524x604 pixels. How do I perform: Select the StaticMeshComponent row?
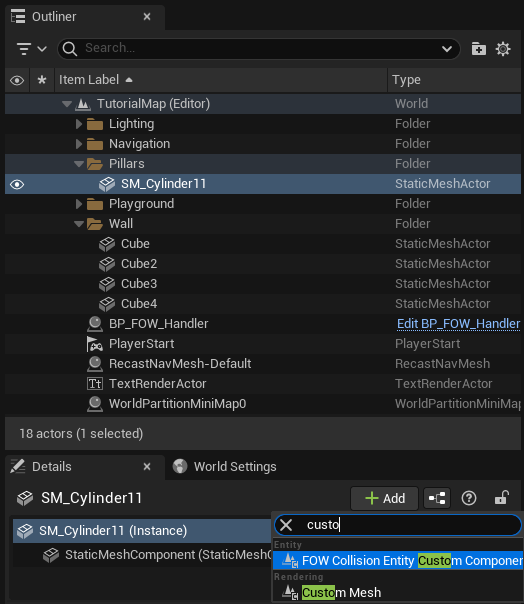pos(143,555)
